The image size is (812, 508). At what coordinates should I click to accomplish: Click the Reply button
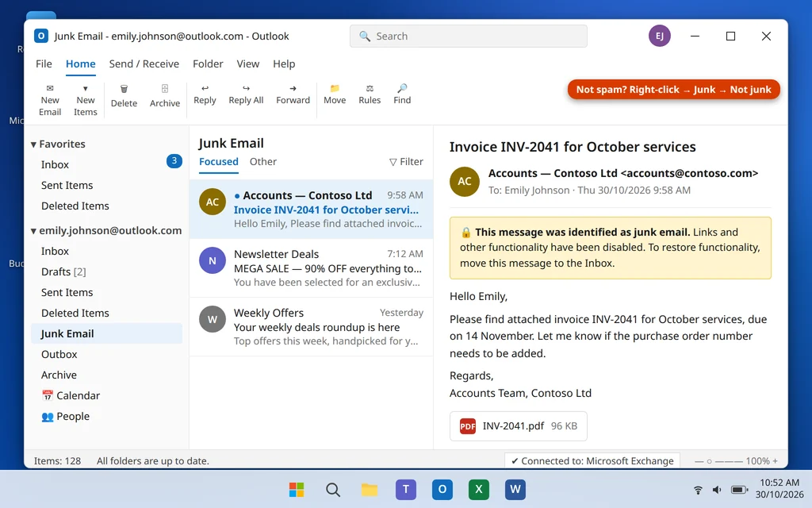pyautogui.click(x=205, y=94)
